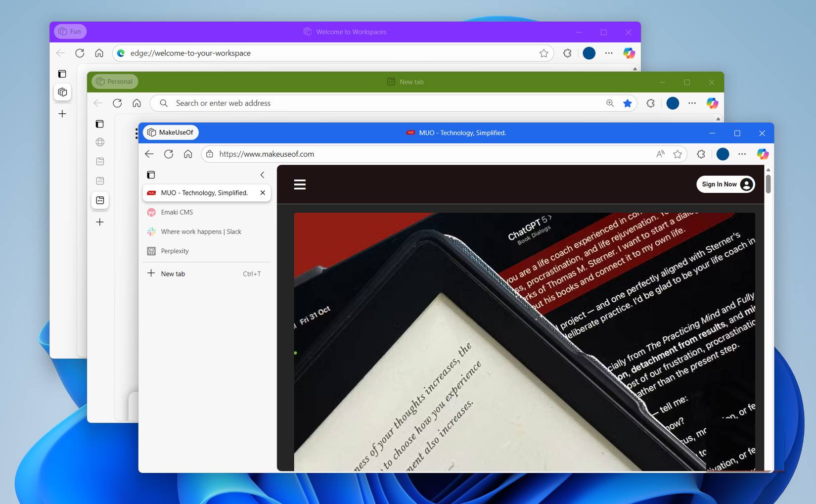Open the Settings and more menu
The height and width of the screenshot is (504, 816).
pyautogui.click(x=742, y=154)
